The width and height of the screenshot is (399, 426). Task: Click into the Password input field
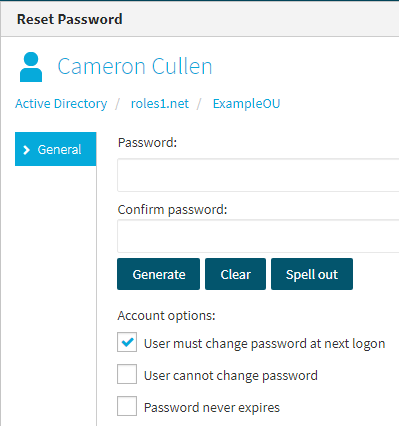click(x=258, y=175)
